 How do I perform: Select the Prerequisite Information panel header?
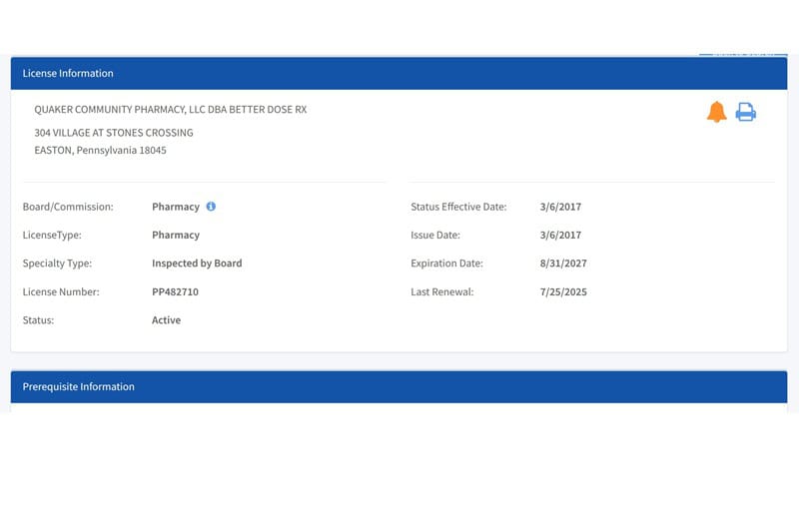coord(399,387)
